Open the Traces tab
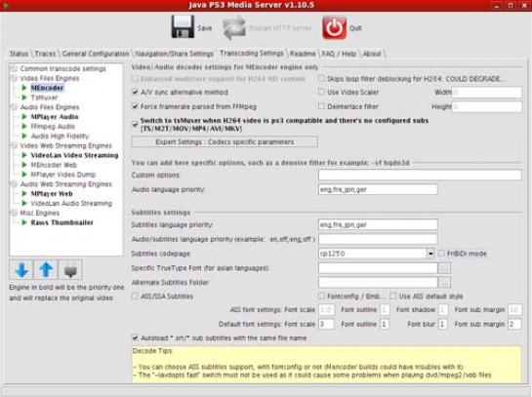Image resolution: width=532 pixels, height=397 pixels. point(45,54)
